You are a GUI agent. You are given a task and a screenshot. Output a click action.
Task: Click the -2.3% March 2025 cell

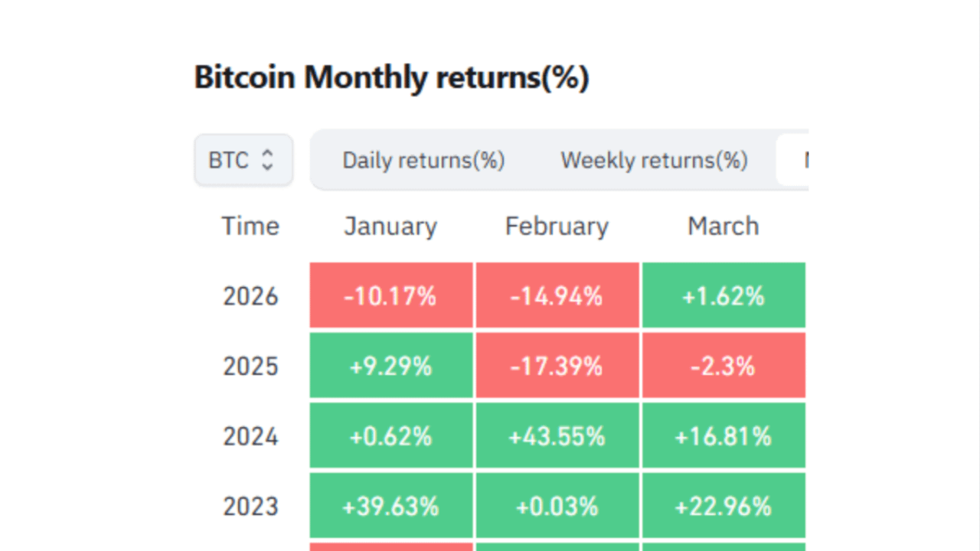tap(723, 366)
